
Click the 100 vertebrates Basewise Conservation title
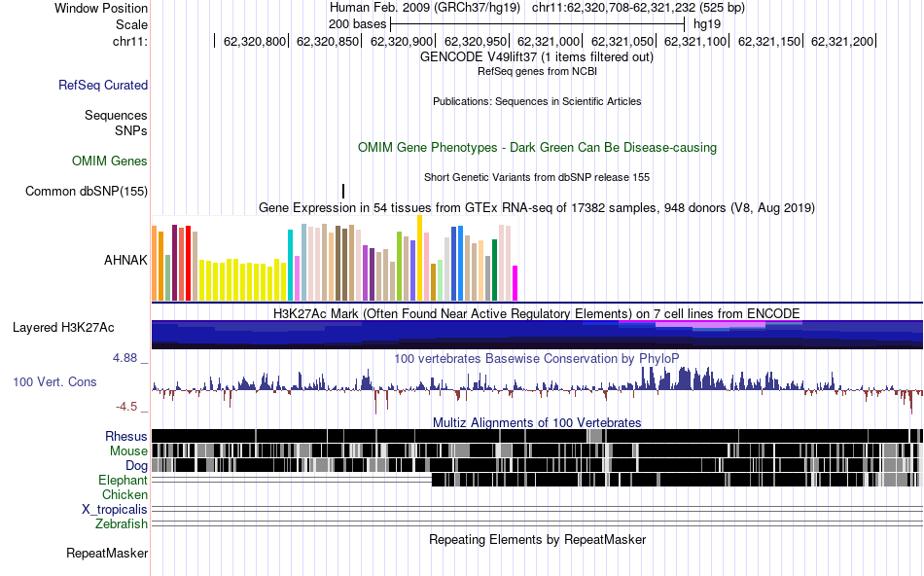536,358
